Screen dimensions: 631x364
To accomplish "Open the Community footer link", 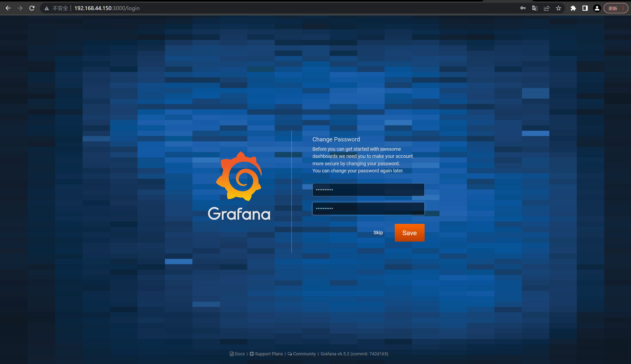I will pos(304,354).
